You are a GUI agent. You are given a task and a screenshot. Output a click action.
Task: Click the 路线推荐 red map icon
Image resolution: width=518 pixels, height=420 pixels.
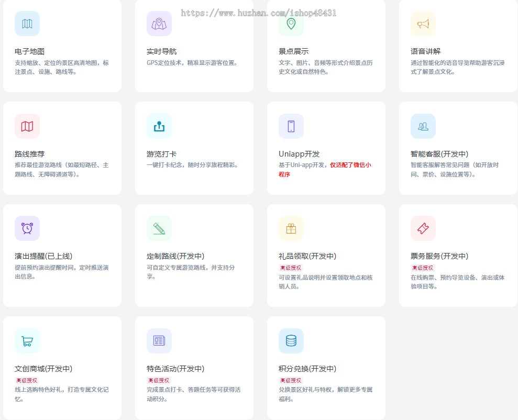27,126
